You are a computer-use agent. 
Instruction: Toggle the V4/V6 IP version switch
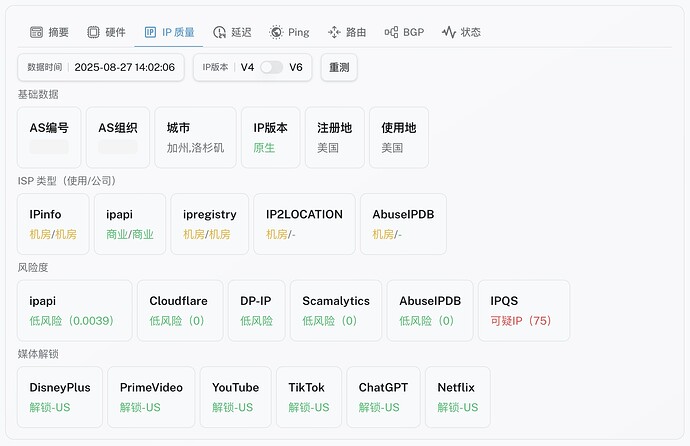point(271,67)
